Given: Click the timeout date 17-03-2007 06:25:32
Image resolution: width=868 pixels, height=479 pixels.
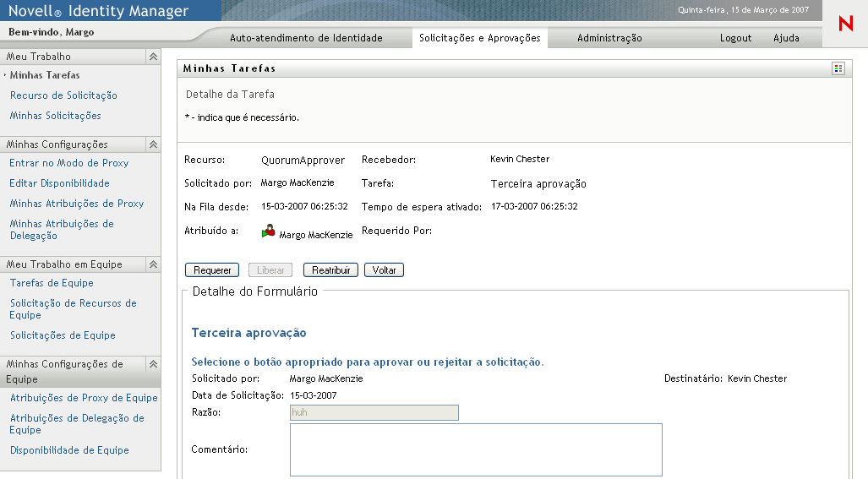Looking at the screenshot, I should click(534, 206).
